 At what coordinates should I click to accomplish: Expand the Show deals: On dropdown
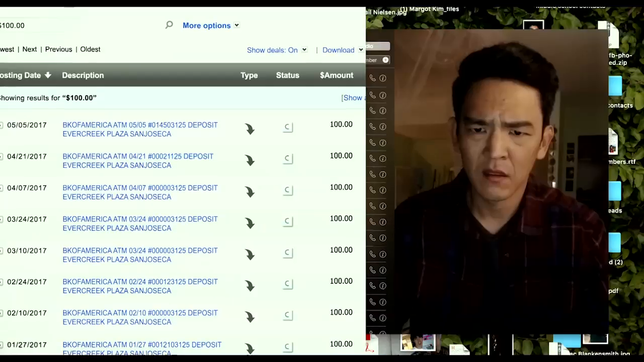click(277, 50)
